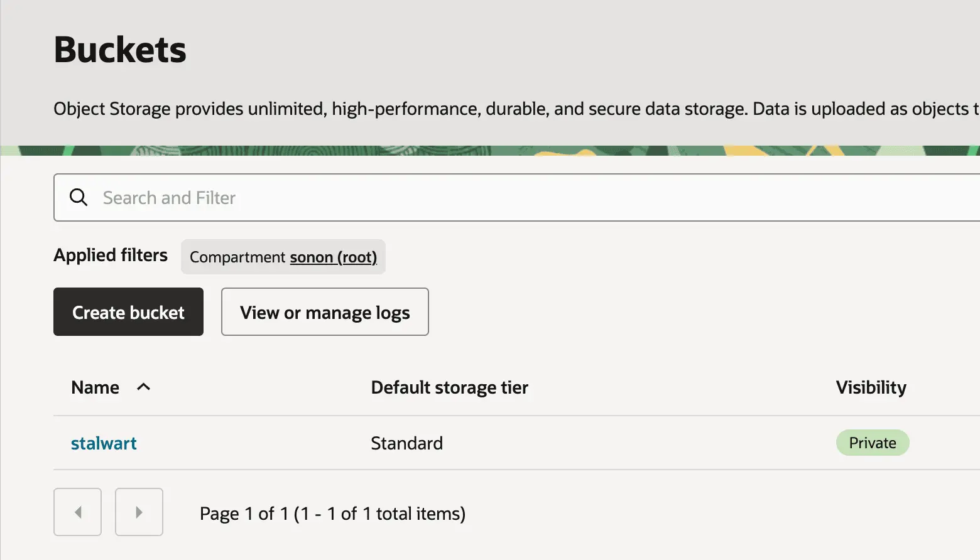The width and height of the screenshot is (980, 560).
Task: Click the Standard storage tier value
Action: click(407, 443)
